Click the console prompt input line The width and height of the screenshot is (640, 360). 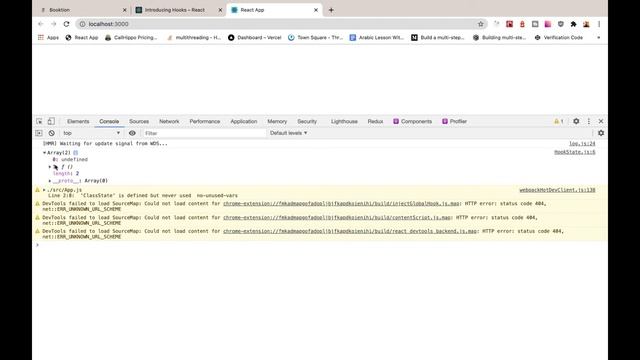coord(318,245)
